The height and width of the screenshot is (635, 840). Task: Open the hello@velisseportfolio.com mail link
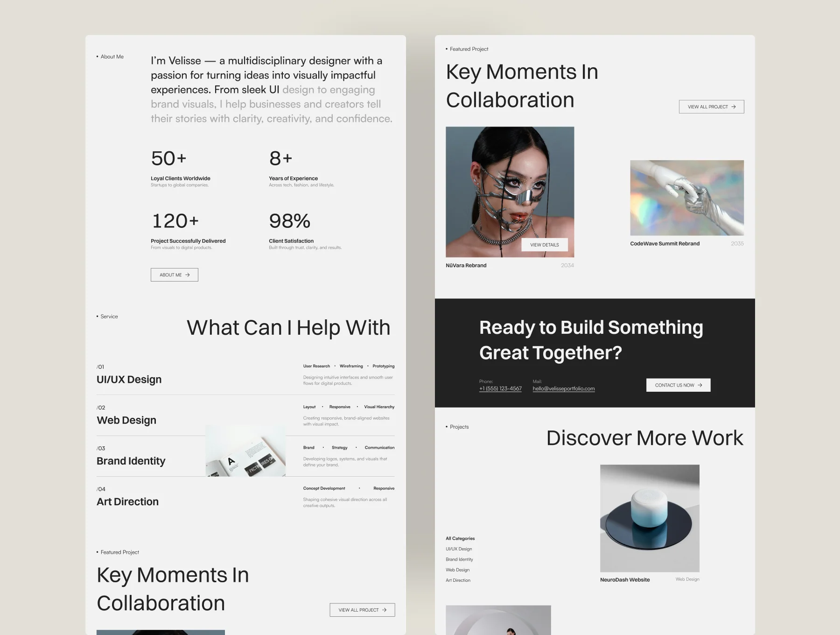pos(564,388)
